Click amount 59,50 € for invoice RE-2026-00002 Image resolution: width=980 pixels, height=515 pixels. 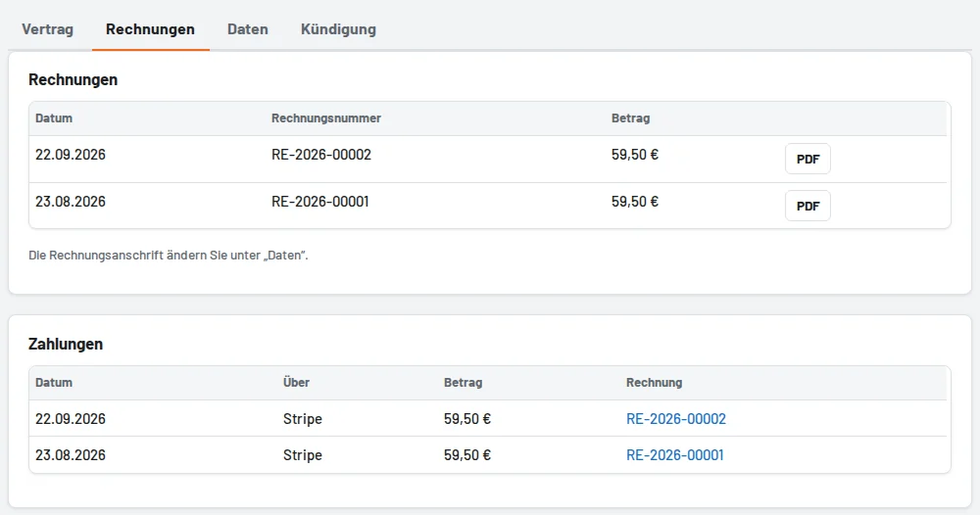pyautogui.click(x=635, y=155)
